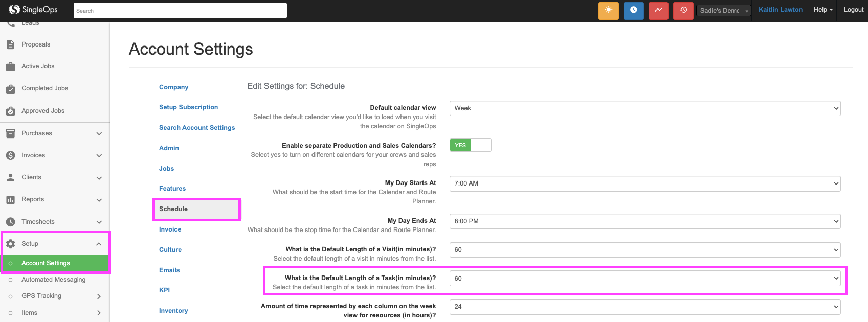Click the Logout link
This screenshot has width=868, height=322.
853,10
